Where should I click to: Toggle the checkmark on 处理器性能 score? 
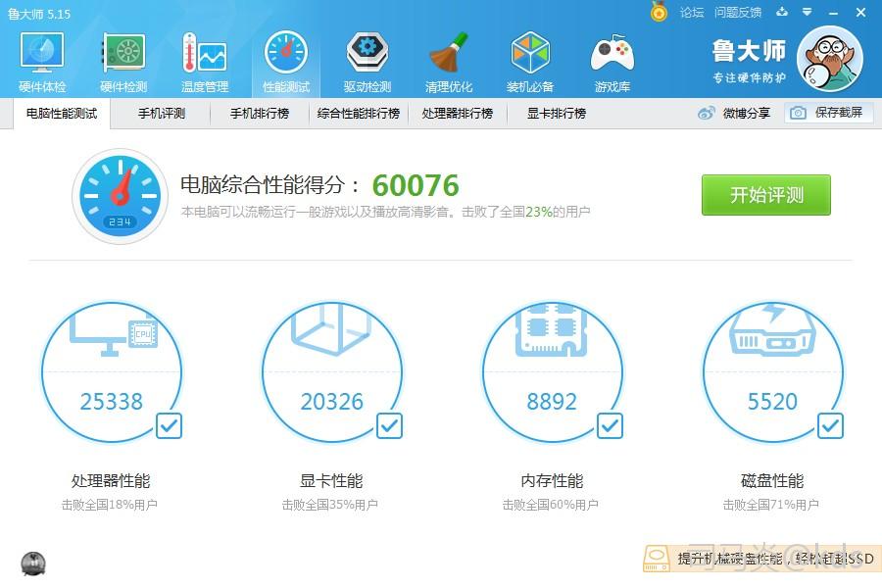click(x=169, y=425)
